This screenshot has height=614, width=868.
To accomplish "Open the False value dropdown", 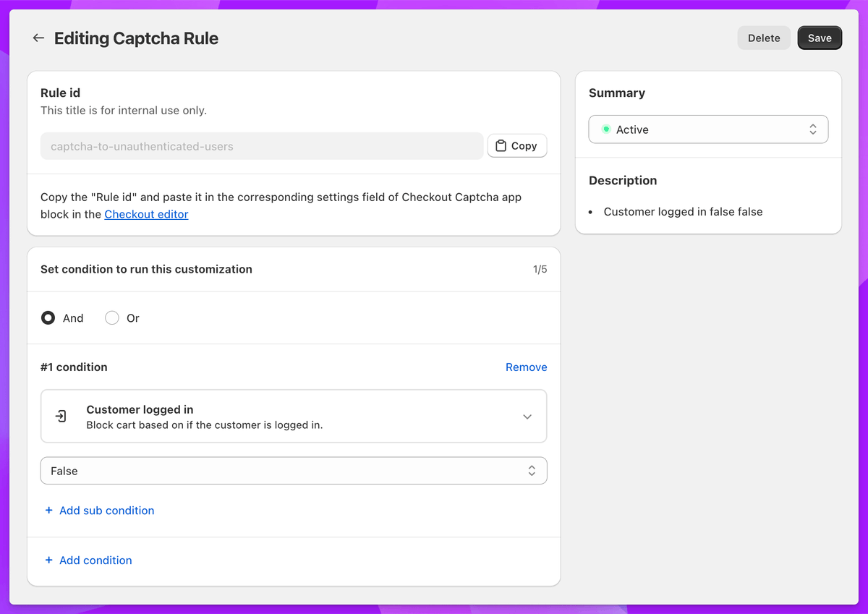I will click(294, 470).
